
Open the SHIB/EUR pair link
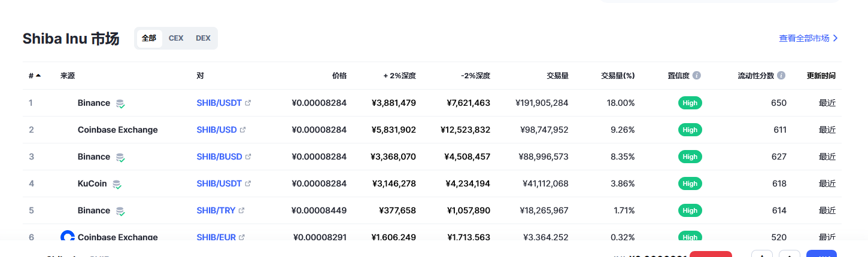(x=216, y=237)
